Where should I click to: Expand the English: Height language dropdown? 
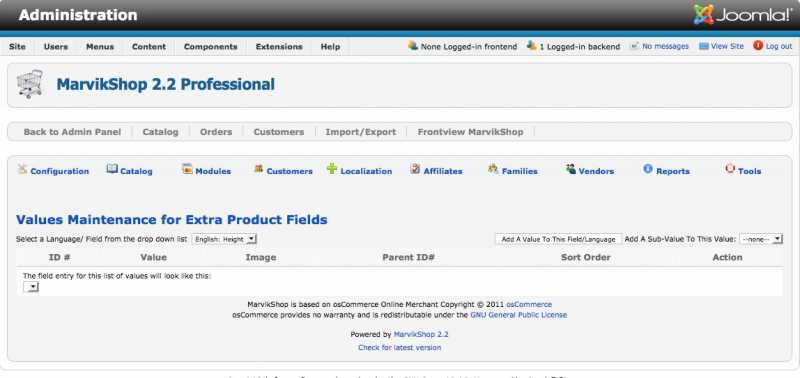coord(224,239)
